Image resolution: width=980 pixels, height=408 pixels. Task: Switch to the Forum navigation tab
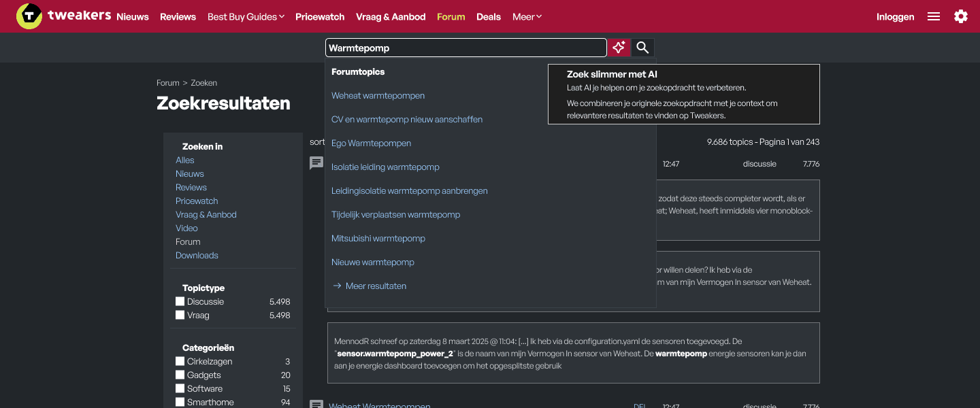(451, 16)
